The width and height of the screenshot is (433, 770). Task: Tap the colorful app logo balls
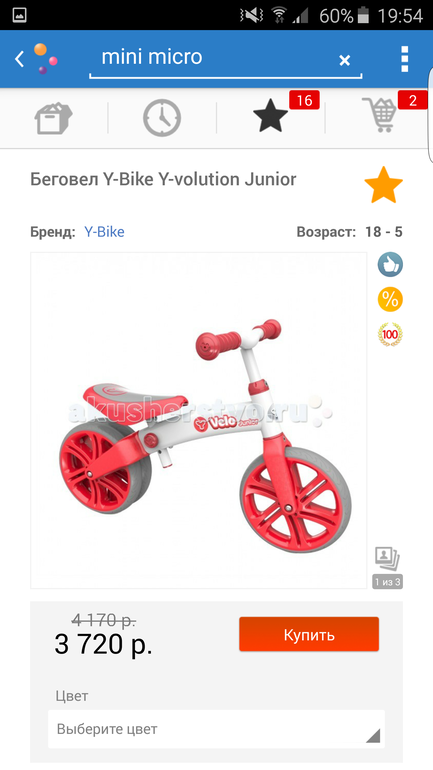(45, 59)
